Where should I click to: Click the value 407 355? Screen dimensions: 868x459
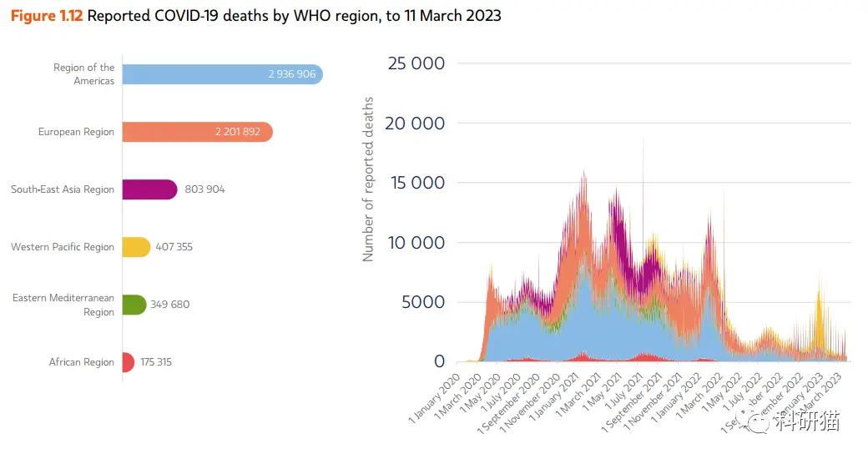[x=174, y=247]
